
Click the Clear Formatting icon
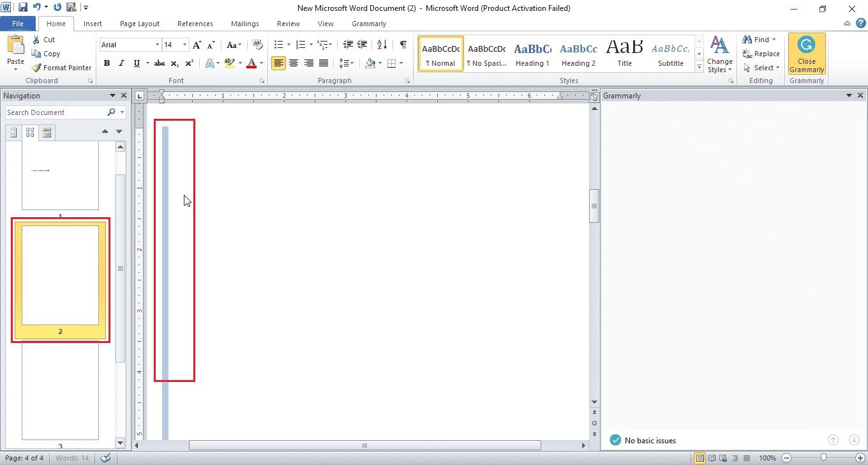[x=257, y=45]
